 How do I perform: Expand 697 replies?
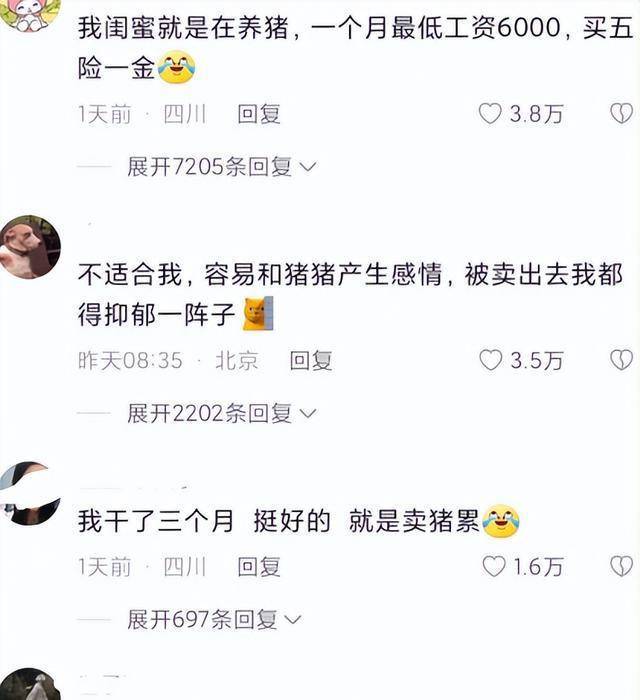[x=214, y=620]
